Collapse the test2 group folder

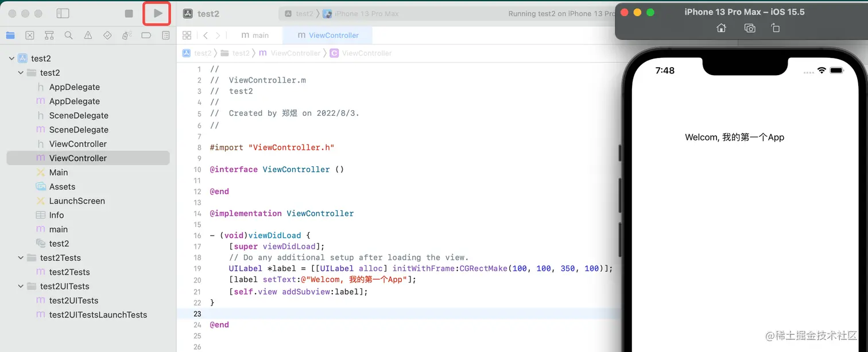coord(21,73)
